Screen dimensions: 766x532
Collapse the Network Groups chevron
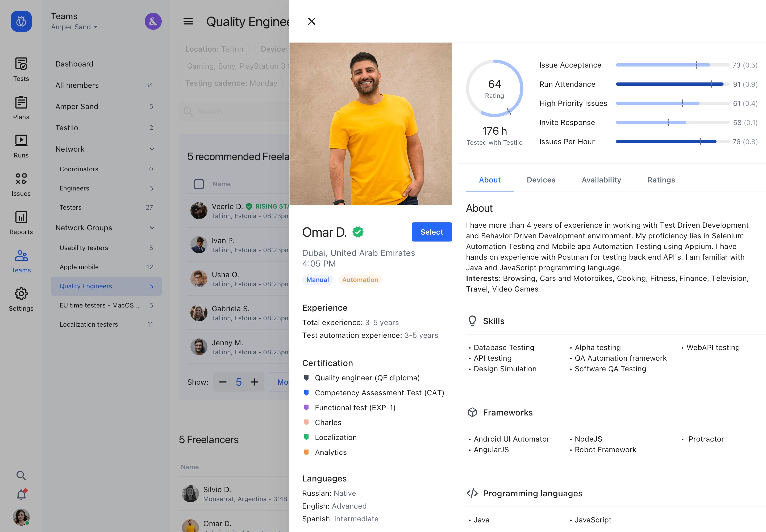point(152,228)
